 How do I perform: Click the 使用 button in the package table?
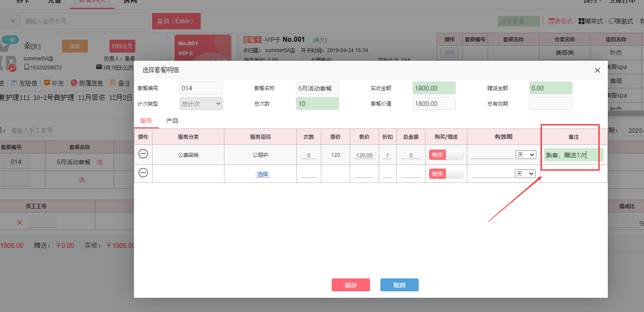tap(450, 53)
